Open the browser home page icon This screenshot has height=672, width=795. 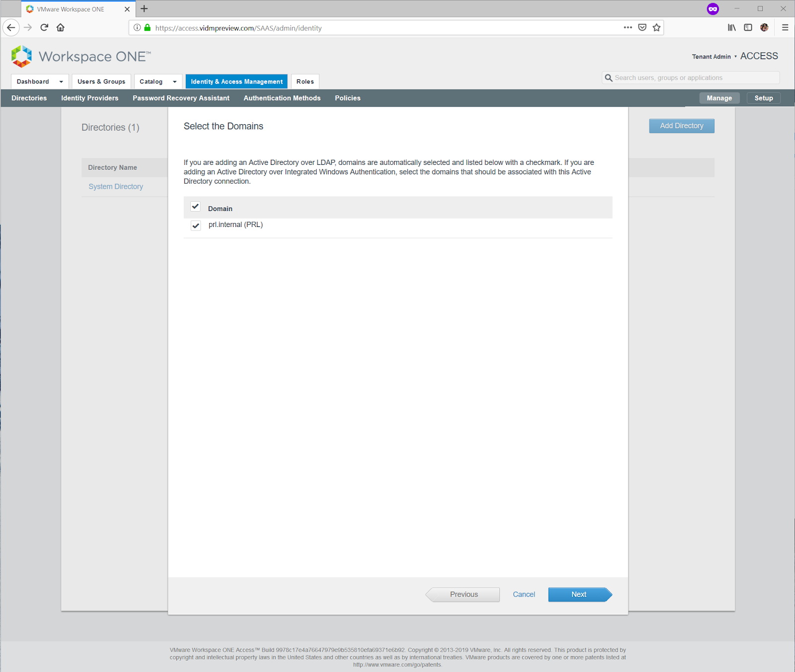coord(61,28)
